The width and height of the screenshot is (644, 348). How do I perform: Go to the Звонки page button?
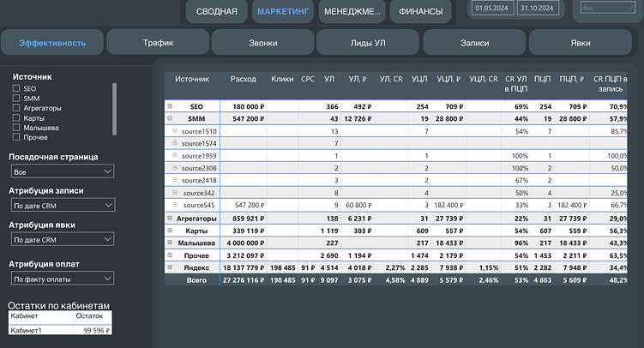264,42
